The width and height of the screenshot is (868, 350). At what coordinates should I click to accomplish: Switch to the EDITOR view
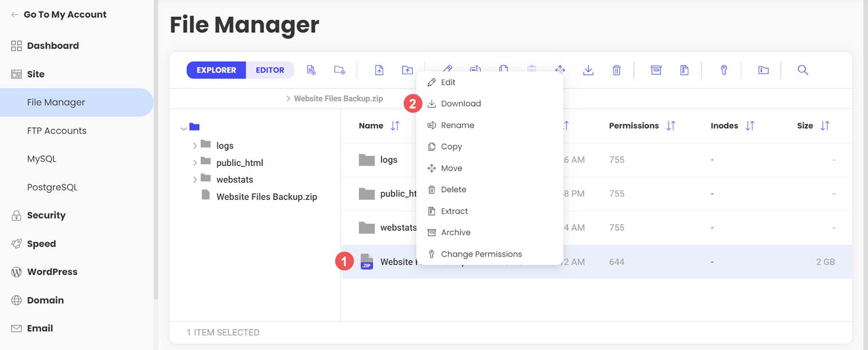(270, 70)
